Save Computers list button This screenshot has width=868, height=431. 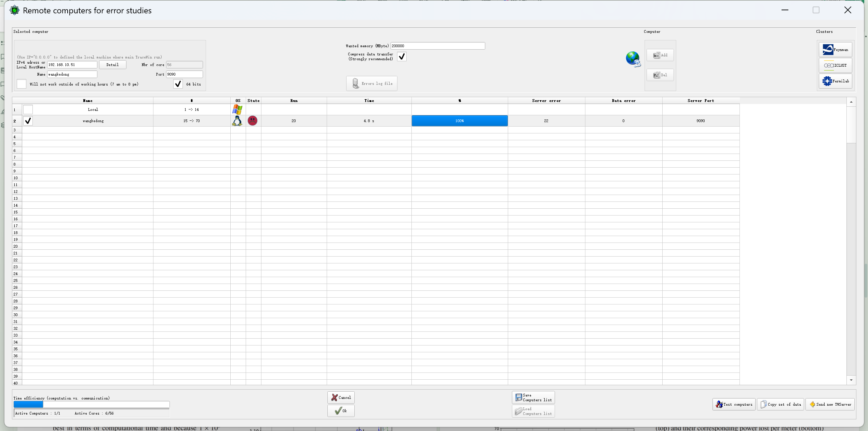533,397
